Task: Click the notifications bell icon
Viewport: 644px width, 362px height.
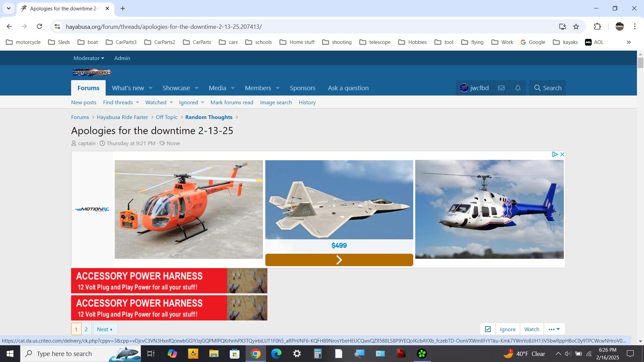Action: tap(518, 87)
